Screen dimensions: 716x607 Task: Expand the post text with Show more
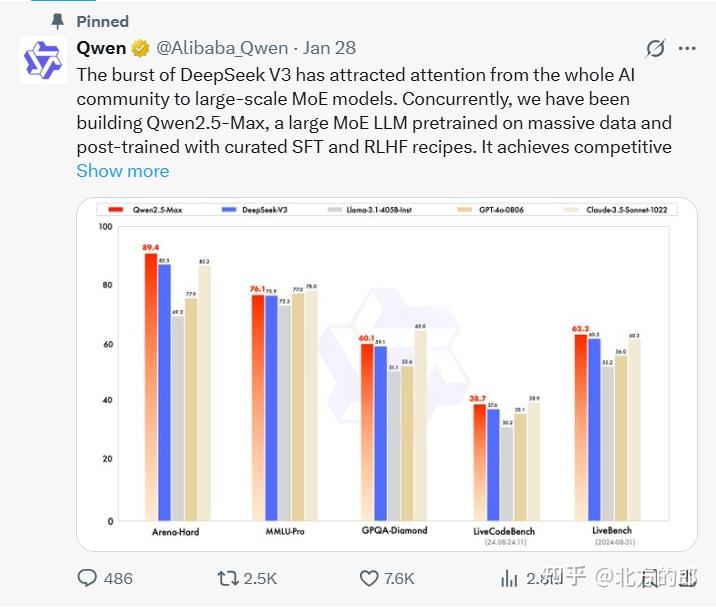pos(123,170)
